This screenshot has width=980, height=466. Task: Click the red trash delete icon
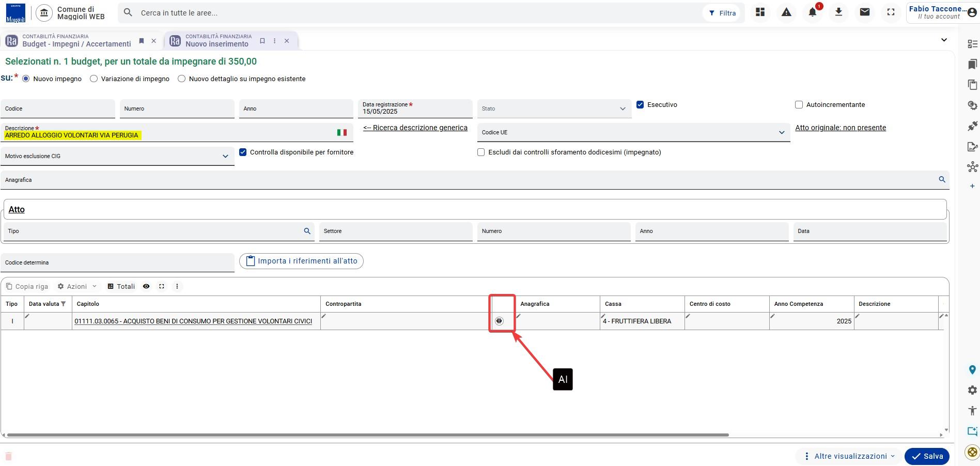8,456
